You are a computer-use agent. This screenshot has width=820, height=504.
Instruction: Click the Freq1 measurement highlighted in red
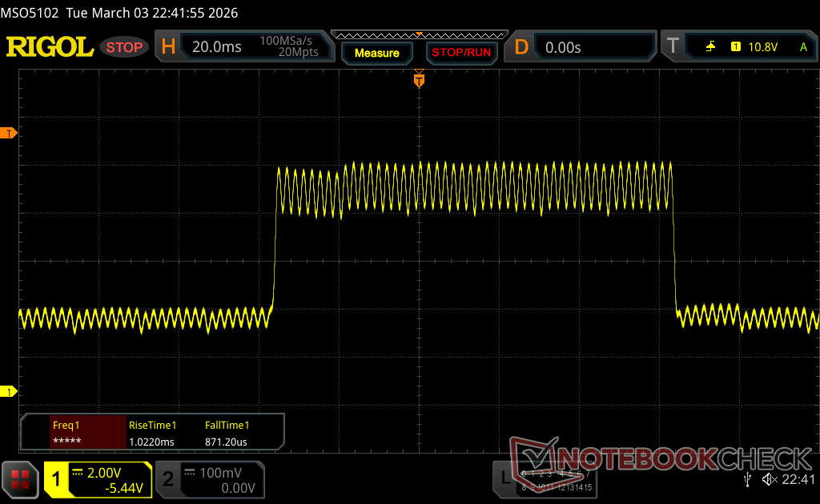click(74, 433)
